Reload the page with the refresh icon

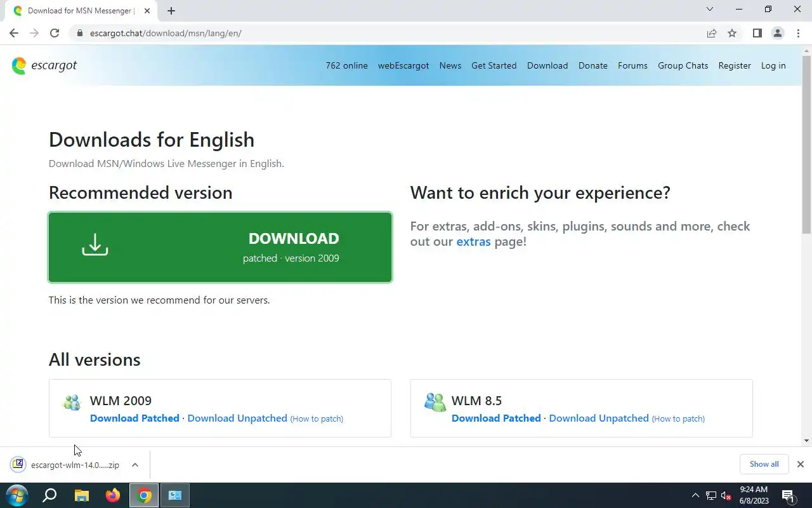55,33
